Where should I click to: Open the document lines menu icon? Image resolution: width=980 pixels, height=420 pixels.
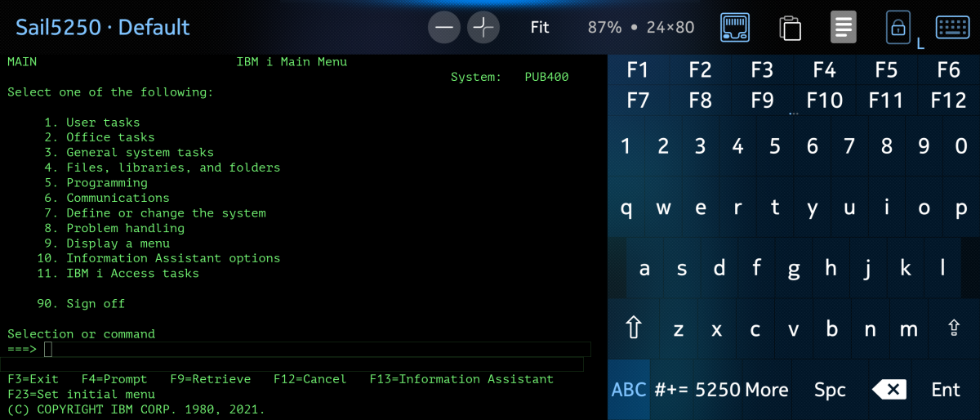pos(844,27)
